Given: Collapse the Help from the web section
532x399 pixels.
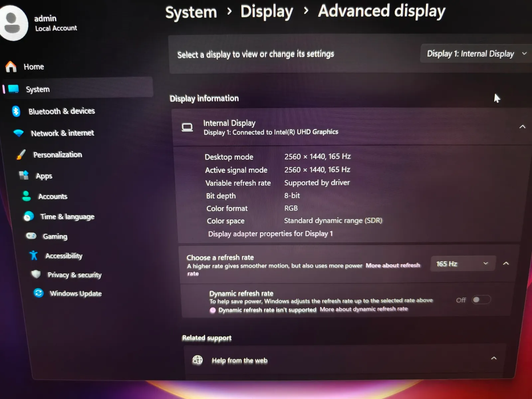Looking at the screenshot, I should pyautogui.click(x=494, y=358).
